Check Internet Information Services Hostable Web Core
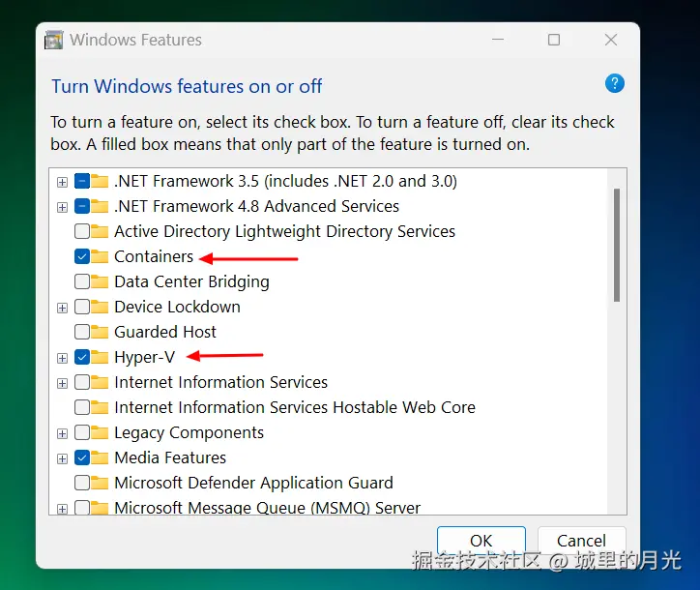700x590 pixels. [x=82, y=407]
